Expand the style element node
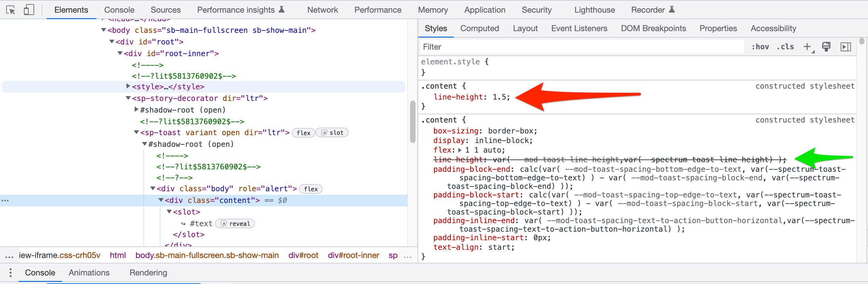868x284 pixels. point(128,86)
